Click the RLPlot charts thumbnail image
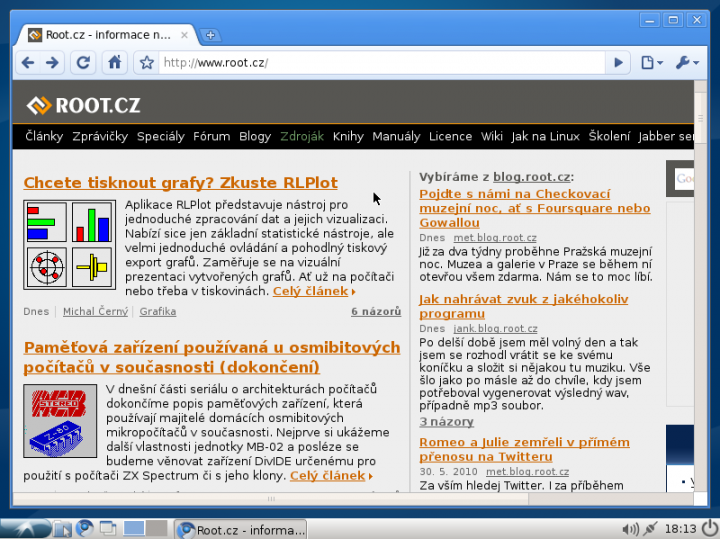Screen dimensions: 720x539 [x=69, y=245]
